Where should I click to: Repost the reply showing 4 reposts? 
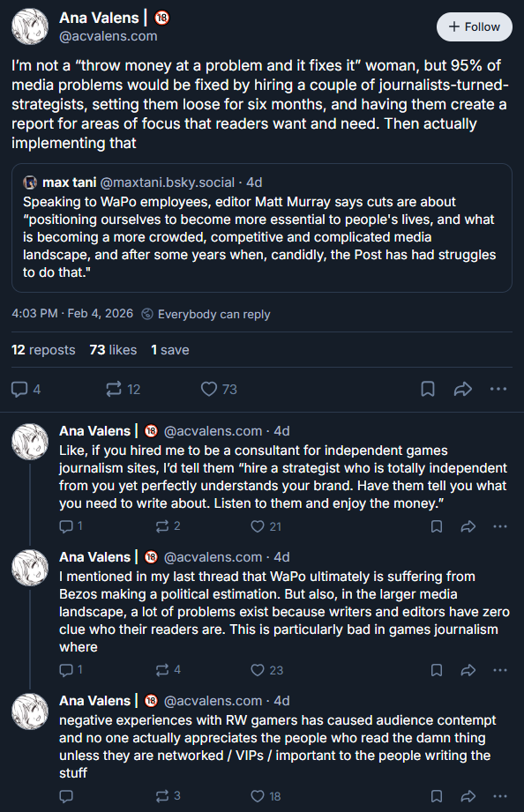click(x=168, y=670)
